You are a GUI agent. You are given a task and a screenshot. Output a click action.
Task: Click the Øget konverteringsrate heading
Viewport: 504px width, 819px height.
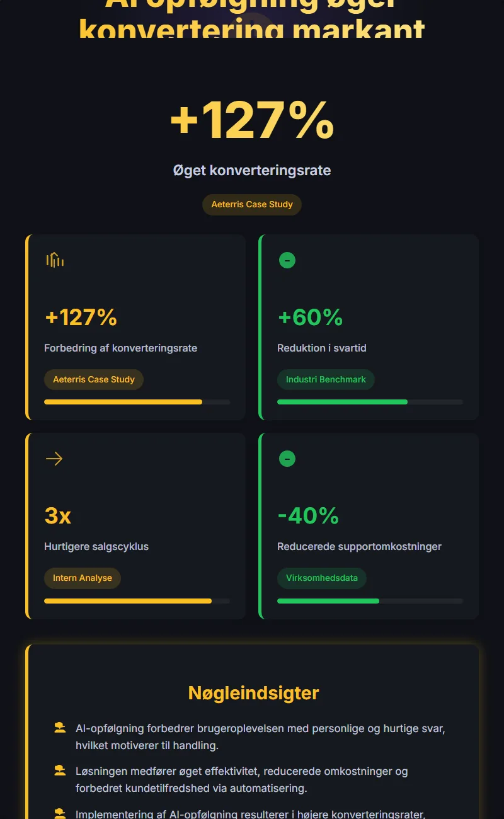pyautogui.click(x=252, y=170)
